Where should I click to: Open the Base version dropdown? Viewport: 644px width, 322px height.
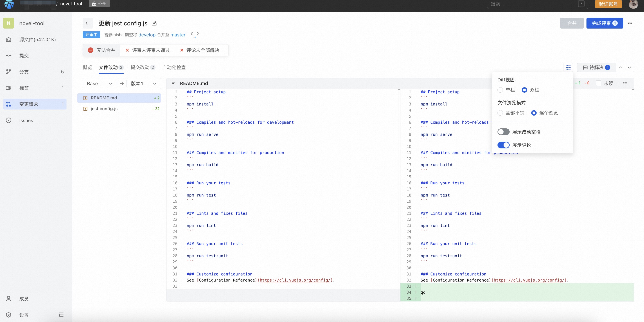coord(100,84)
